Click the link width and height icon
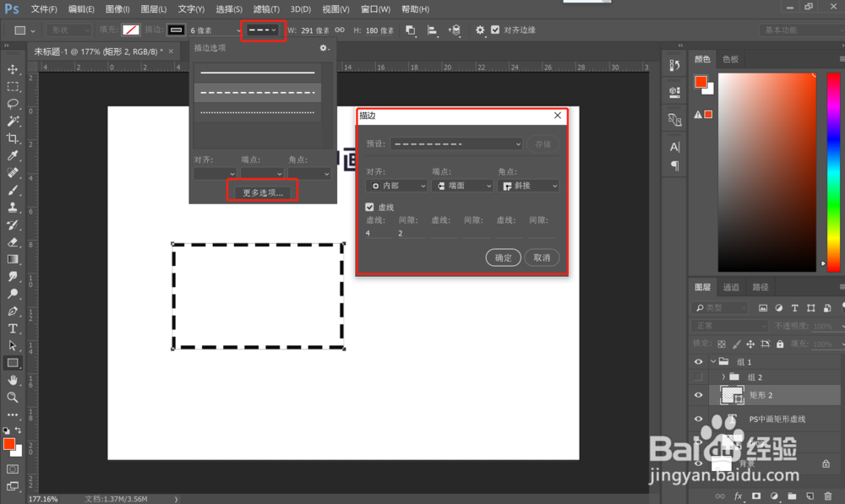The width and height of the screenshot is (845, 504). point(340,30)
